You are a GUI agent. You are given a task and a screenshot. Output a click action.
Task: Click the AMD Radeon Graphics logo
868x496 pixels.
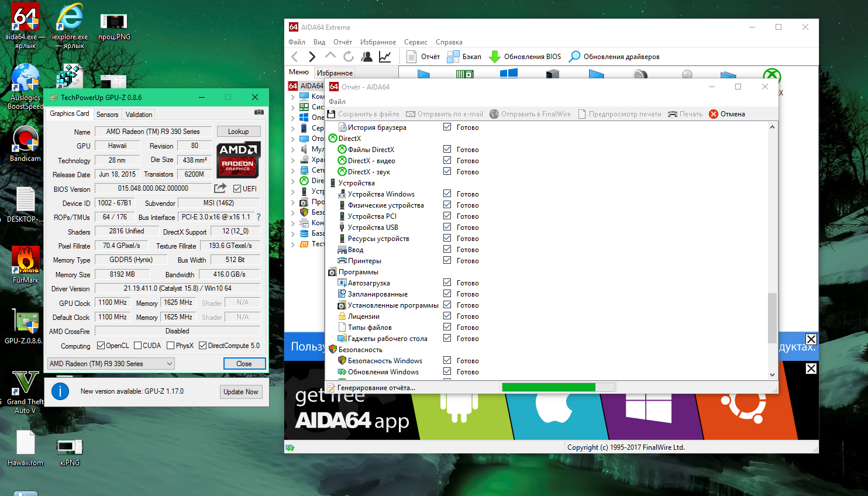(x=238, y=159)
